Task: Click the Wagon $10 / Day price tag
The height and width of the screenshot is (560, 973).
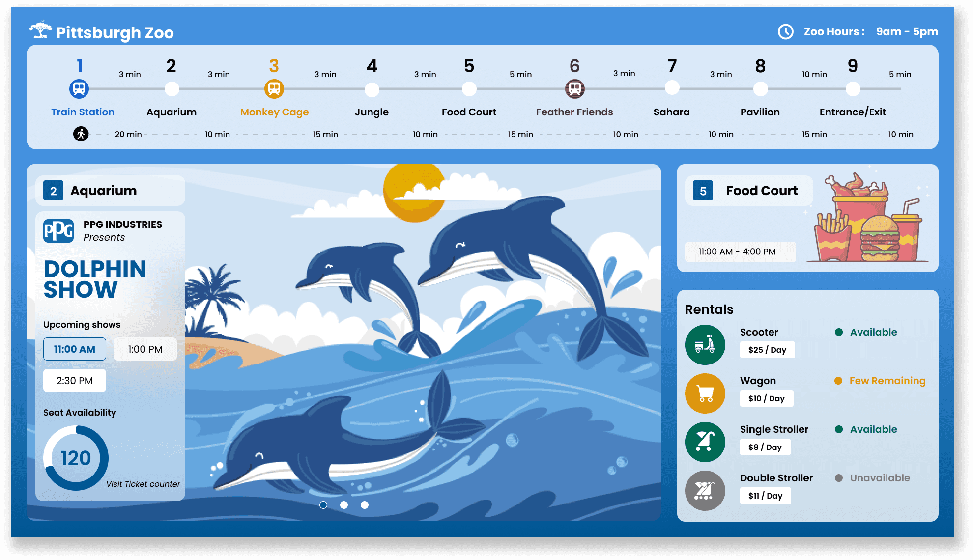Action: coord(767,398)
